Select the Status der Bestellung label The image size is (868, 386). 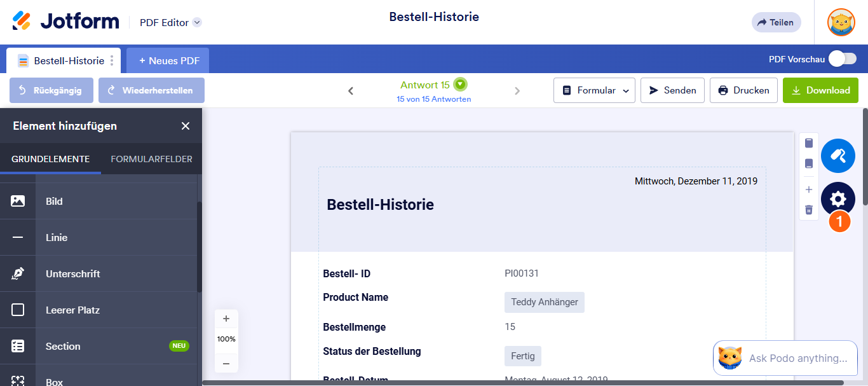tap(372, 351)
